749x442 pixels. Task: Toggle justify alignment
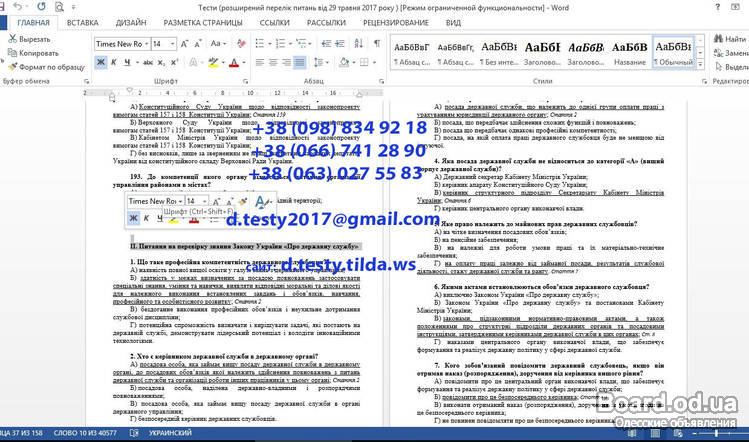click(300, 62)
